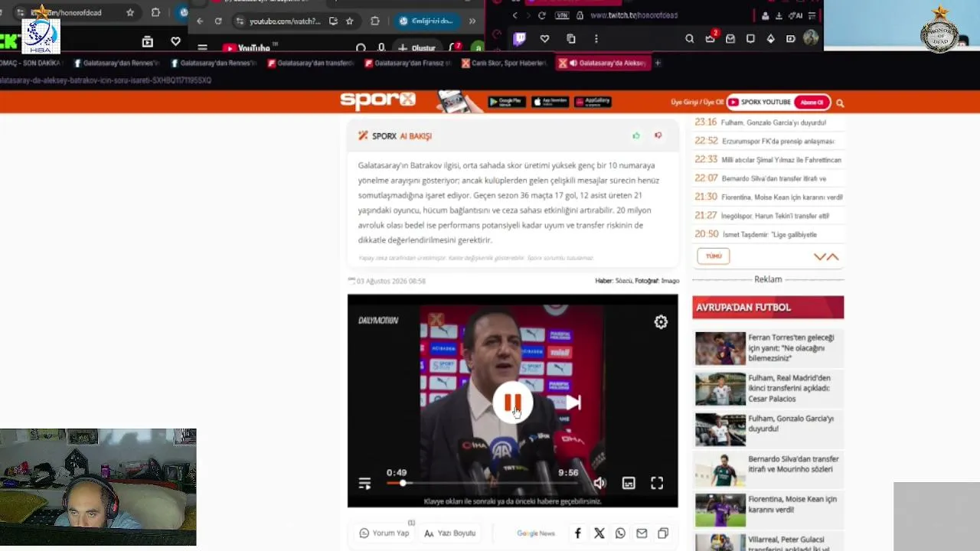Image resolution: width=980 pixels, height=551 pixels.
Task: Share article on WhatsApp
Action: (x=620, y=533)
